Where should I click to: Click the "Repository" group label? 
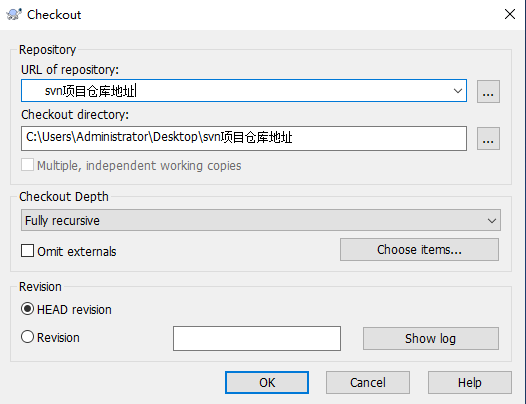[x=48, y=50]
